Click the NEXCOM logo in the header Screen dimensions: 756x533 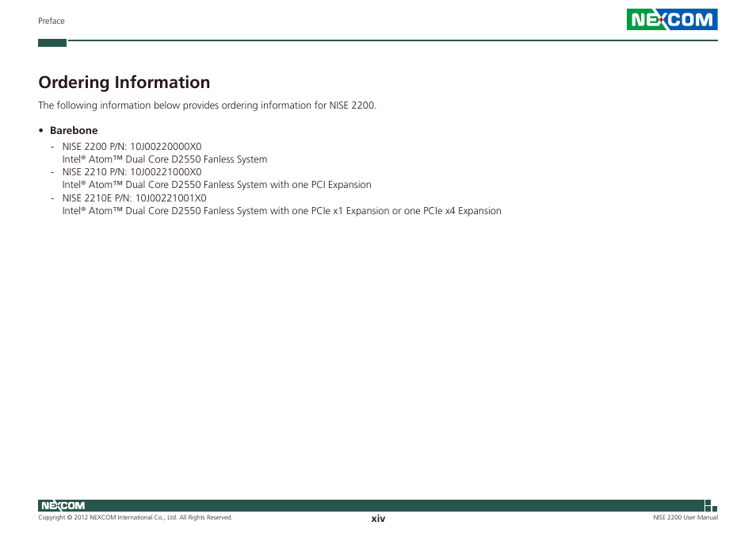coord(672,19)
